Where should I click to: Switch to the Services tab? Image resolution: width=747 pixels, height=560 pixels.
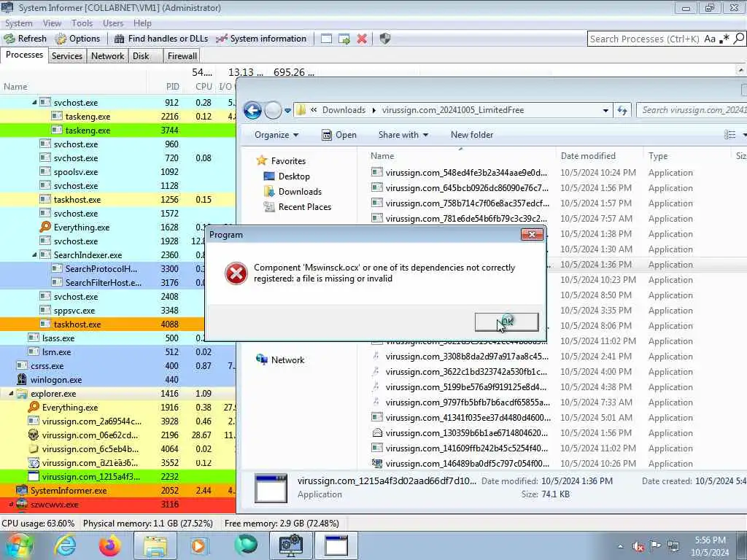tap(66, 56)
